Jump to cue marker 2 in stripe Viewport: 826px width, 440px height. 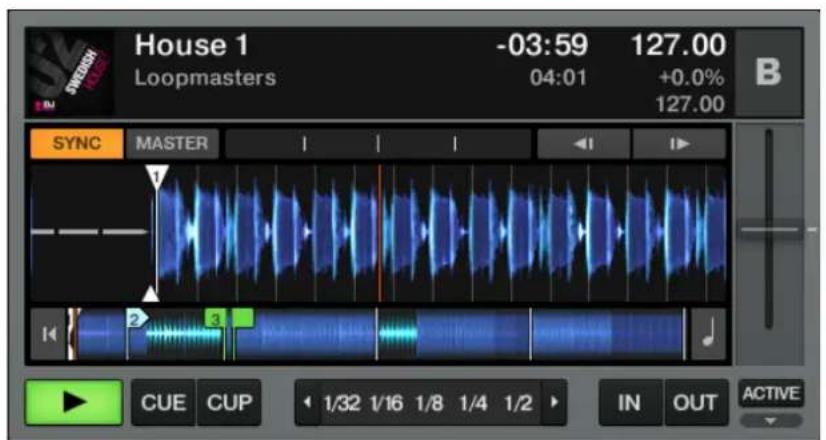pyautogui.click(x=136, y=318)
